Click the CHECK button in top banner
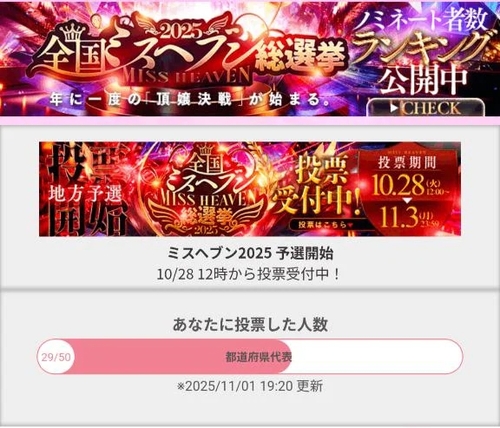The image size is (500, 428). 426,108
